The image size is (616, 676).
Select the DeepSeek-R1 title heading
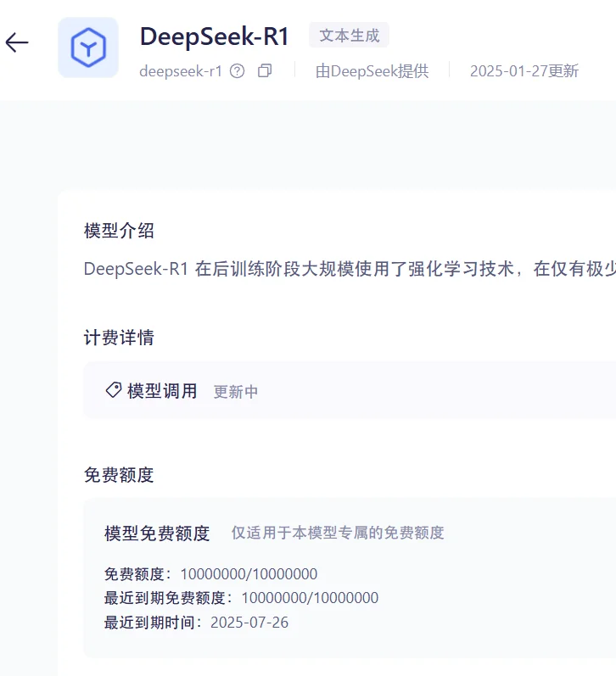[x=215, y=36]
